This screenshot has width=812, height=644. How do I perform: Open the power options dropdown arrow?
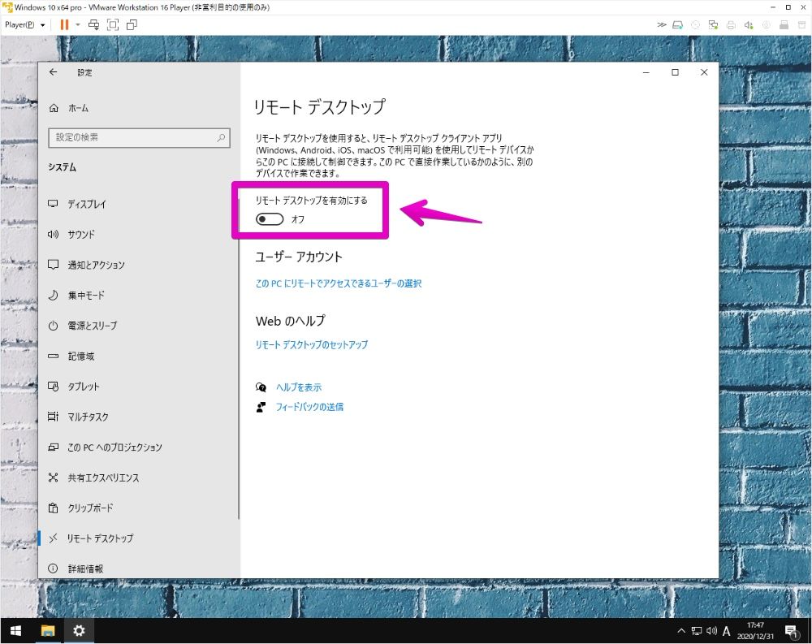coord(78,24)
